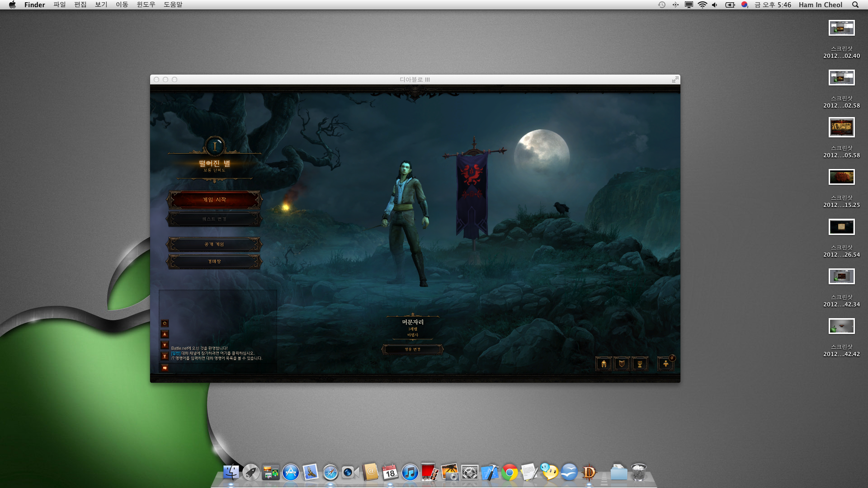Open 공개 게임 (Public Games)

[214, 244]
